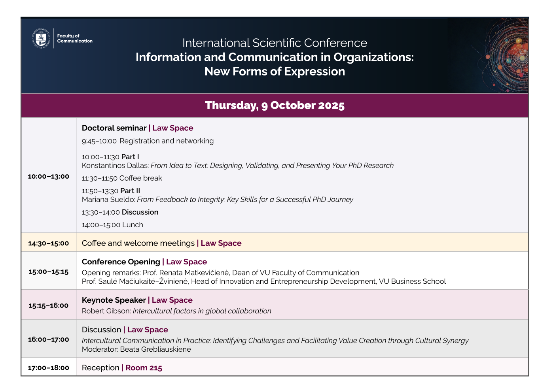Click Moderator: Beata Grebliauskienė line
555x392 pixels.
[136, 349]
